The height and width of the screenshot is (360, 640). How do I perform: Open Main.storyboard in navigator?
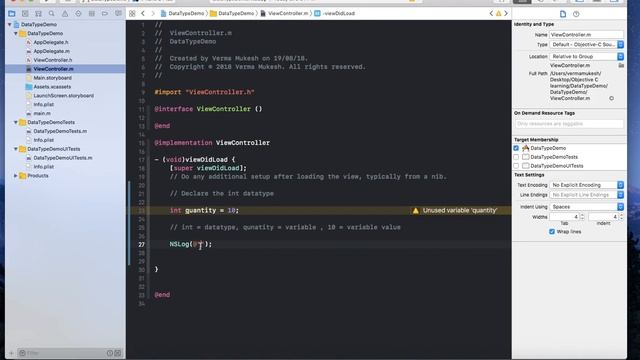52,78
